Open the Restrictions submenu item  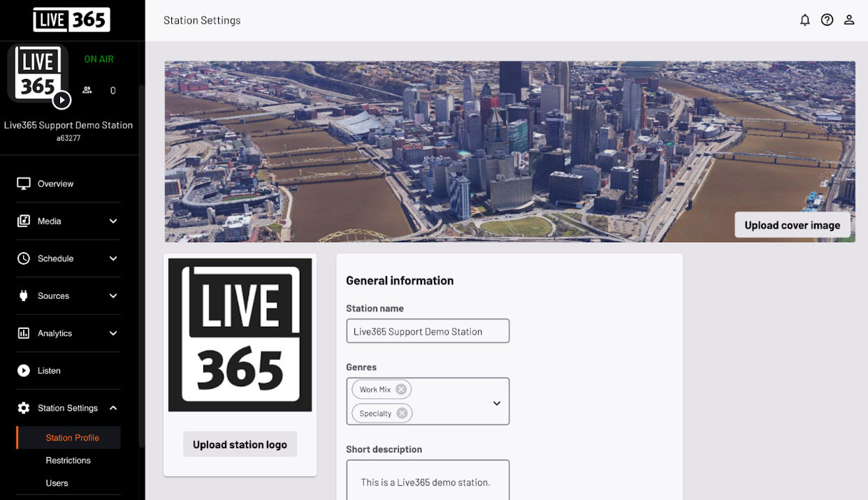(x=68, y=460)
